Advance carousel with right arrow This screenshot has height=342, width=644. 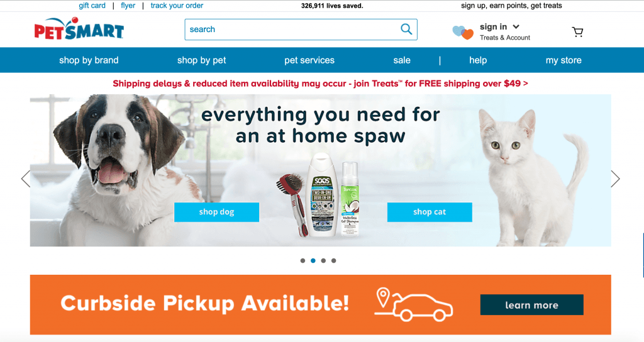pos(615,179)
